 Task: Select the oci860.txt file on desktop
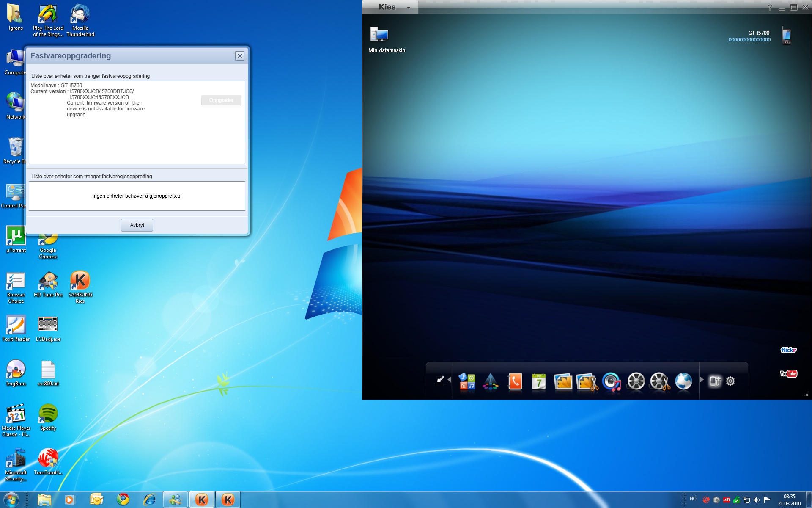click(x=48, y=373)
